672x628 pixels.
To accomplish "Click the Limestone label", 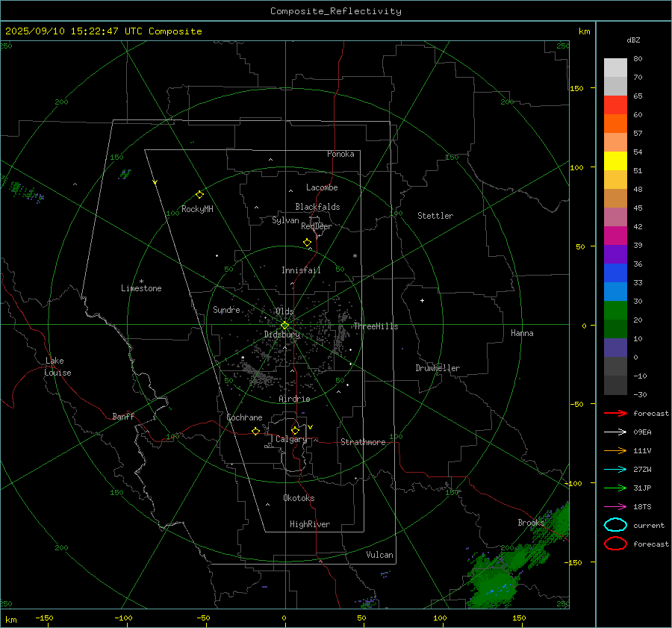I will tap(141, 288).
